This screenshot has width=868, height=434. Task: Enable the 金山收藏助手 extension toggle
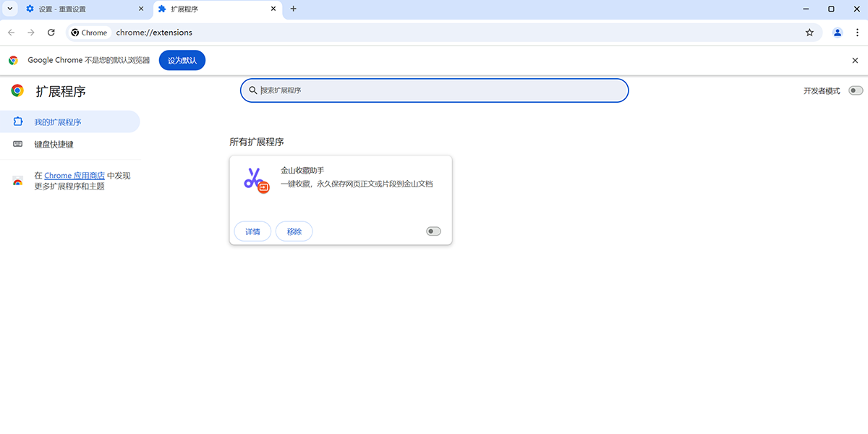point(433,230)
